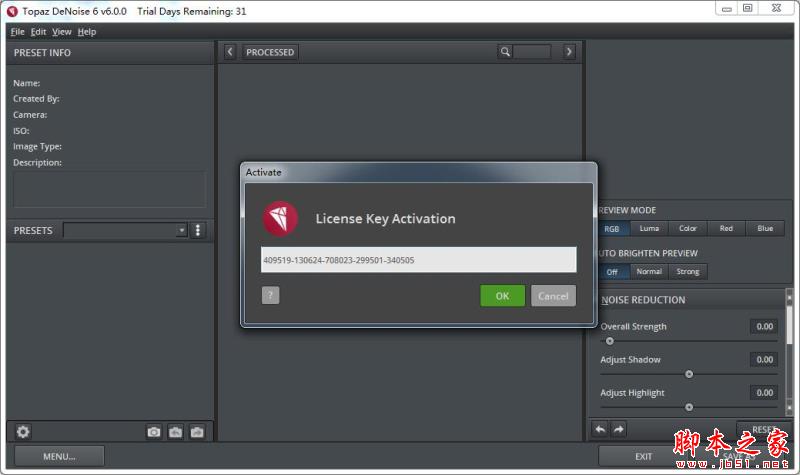Click the last camera icon in preset toolbar
800x475 pixels.
pyautogui.click(x=197, y=432)
